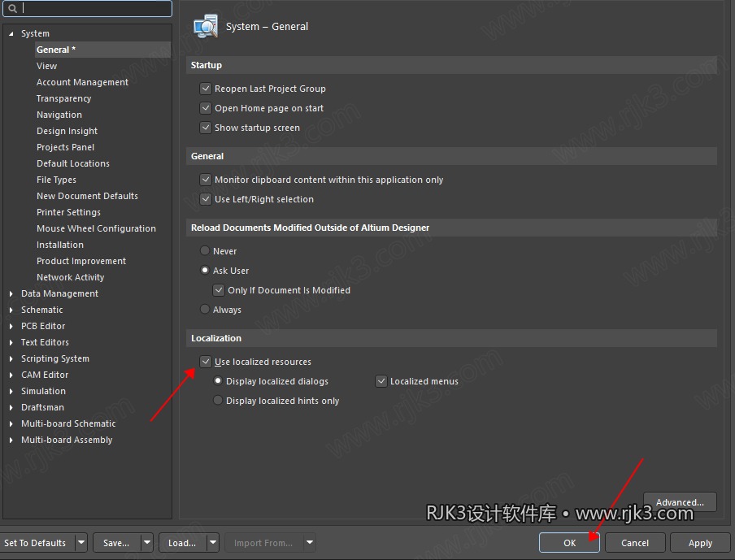
Task: Open Mouse Wheel Configuration page
Action: [x=96, y=228]
